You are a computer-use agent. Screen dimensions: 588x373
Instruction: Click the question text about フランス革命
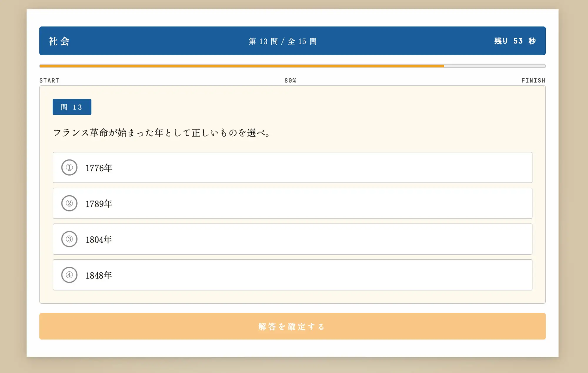pyautogui.click(x=162, y=132)
